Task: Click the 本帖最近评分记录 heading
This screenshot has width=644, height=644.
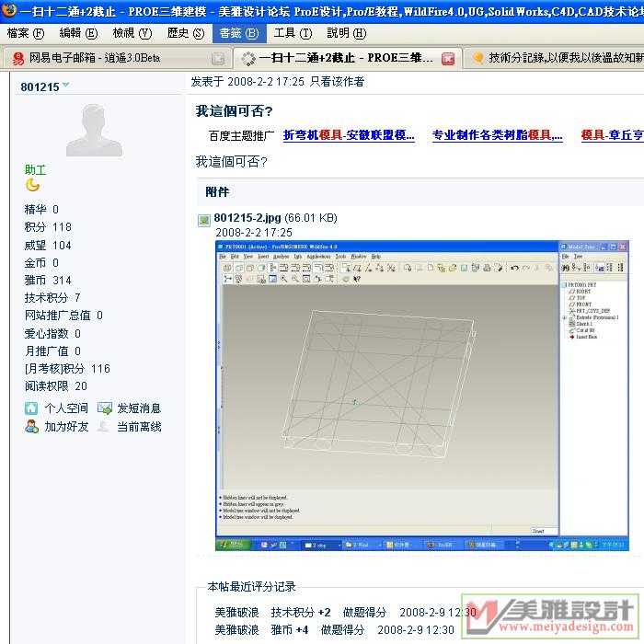Action: (x=251, y=587)
